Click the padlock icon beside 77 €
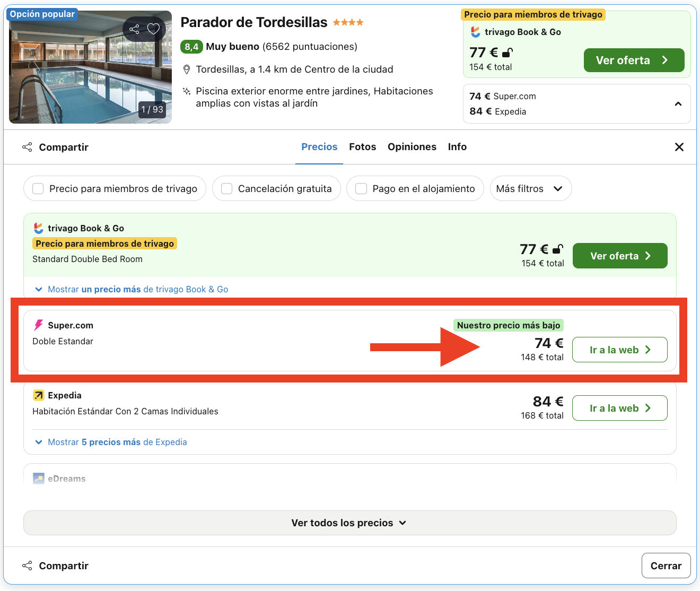The image size is (700, 591). point(507,53)
